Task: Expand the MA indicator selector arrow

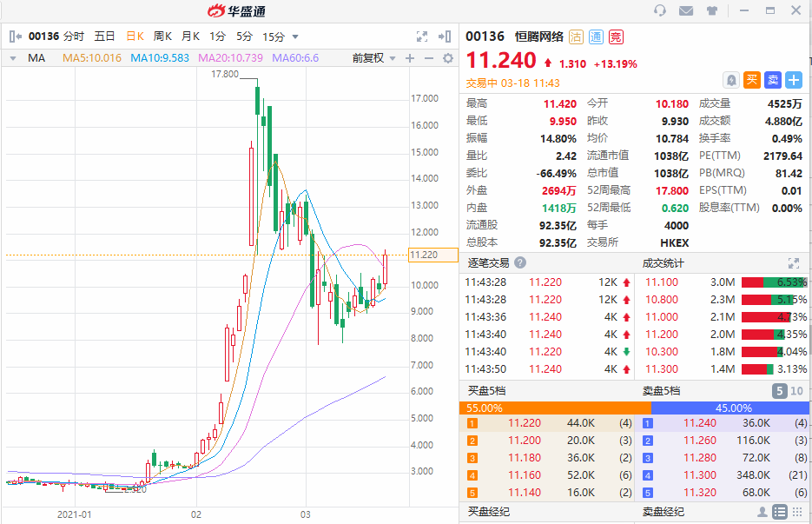Action: point(13,58)
